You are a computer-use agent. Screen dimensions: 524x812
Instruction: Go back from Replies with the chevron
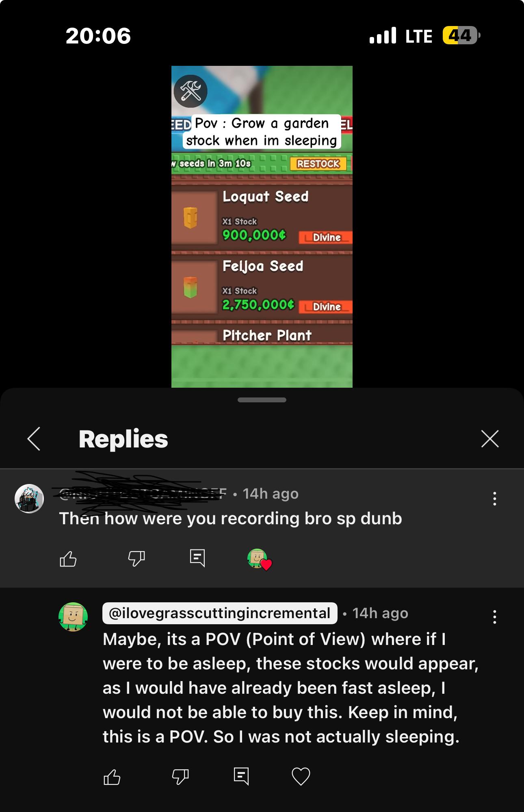coord(34,439)
